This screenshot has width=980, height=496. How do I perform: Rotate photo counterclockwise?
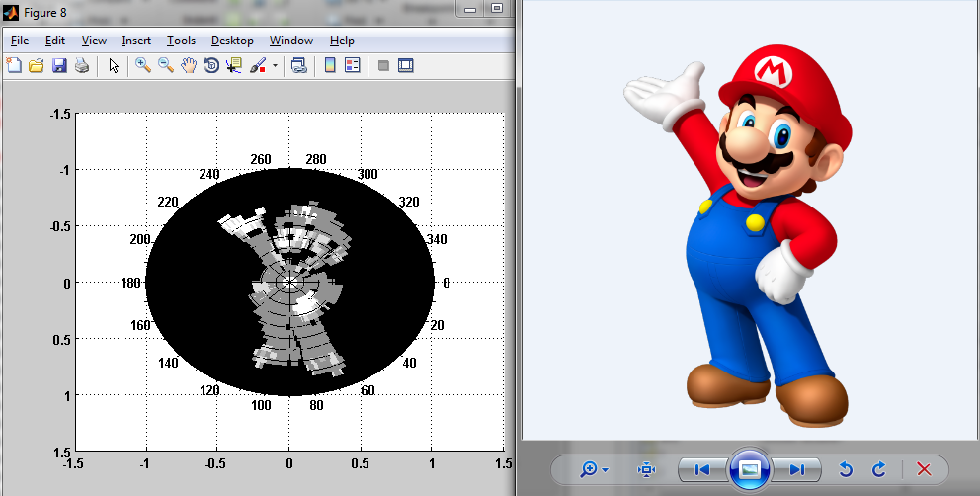pos(846,469)
